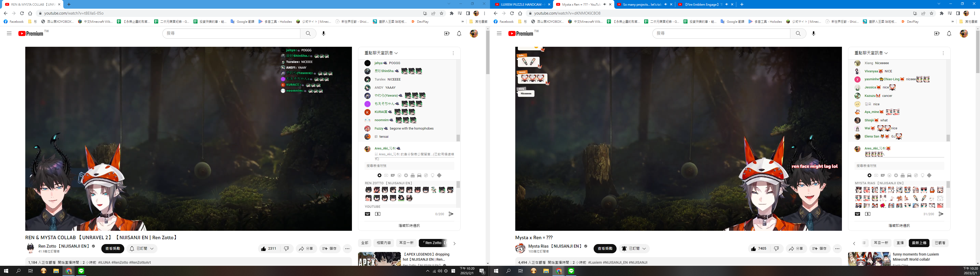
Task: Open YouTube guide menu in right window
Action: pyautogui.click(x=499, y=33)
